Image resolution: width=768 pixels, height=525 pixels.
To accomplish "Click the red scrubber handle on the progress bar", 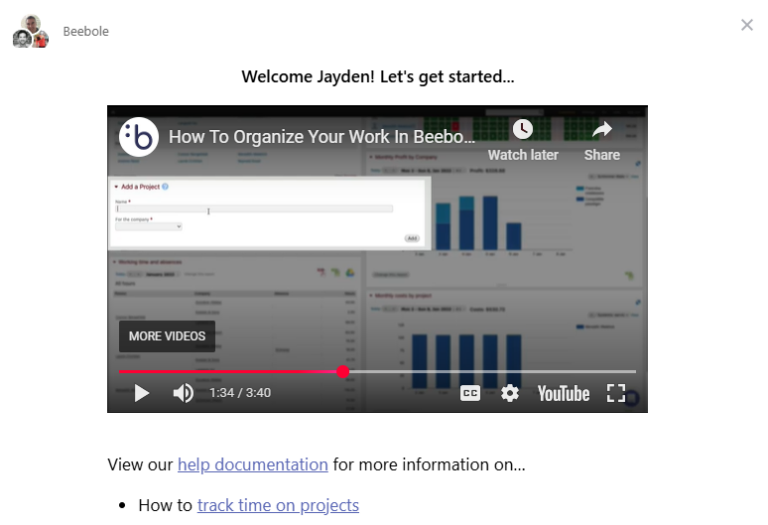I will (343, 372).
